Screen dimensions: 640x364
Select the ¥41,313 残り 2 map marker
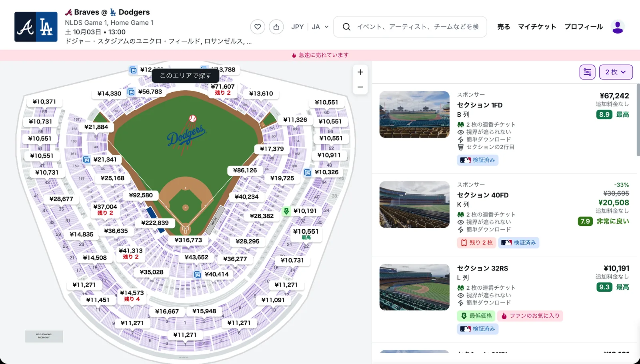tap(131, 253)
